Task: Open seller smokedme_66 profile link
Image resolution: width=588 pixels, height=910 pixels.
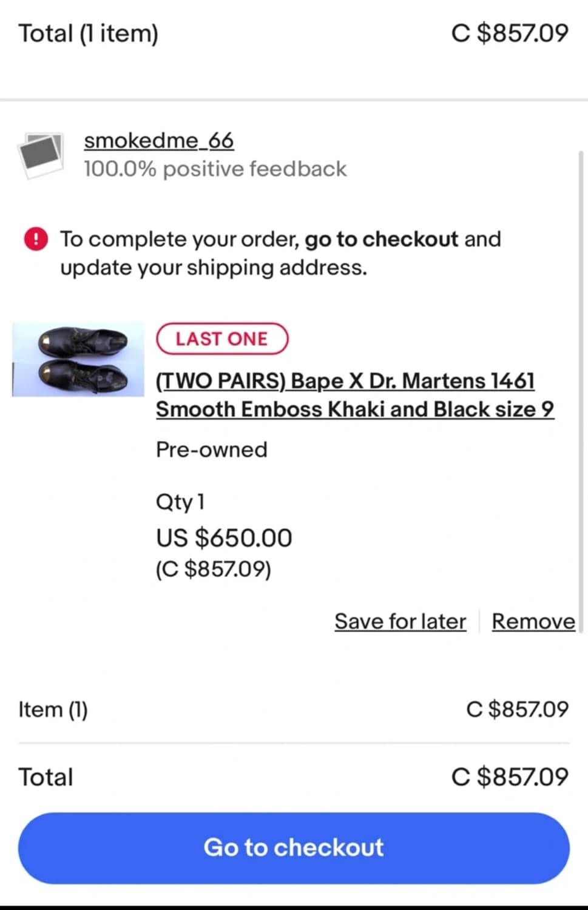Action: [x=158, y=141]
